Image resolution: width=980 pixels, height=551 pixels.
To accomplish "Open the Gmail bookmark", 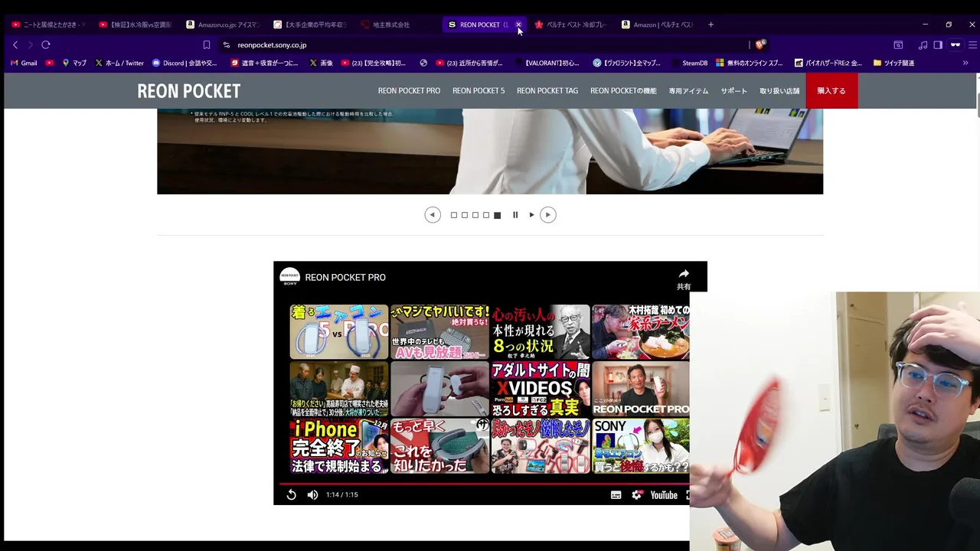I will click(x=24, y=63).
